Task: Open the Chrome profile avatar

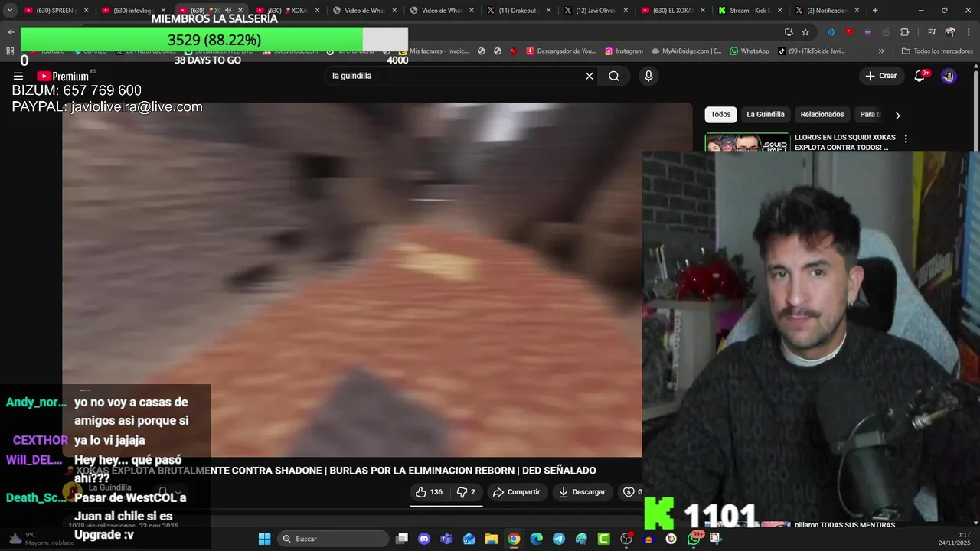Action: 950,32
